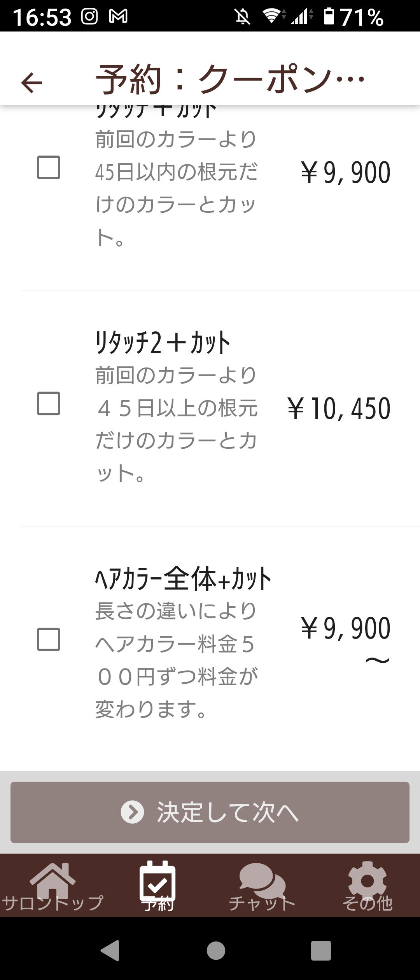
Task: Tap the ¥9,900〜 price for ヘアカラー
Action: 345,638
